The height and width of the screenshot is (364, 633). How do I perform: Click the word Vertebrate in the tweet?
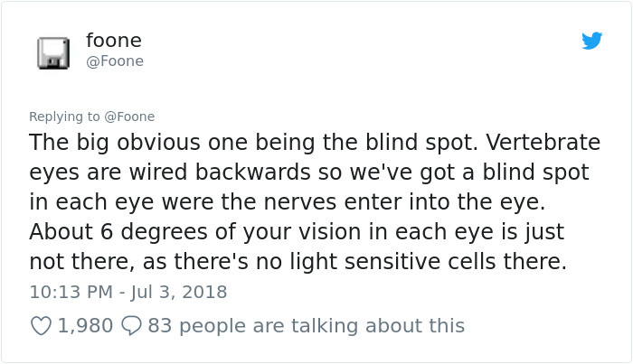click(543, 143)
